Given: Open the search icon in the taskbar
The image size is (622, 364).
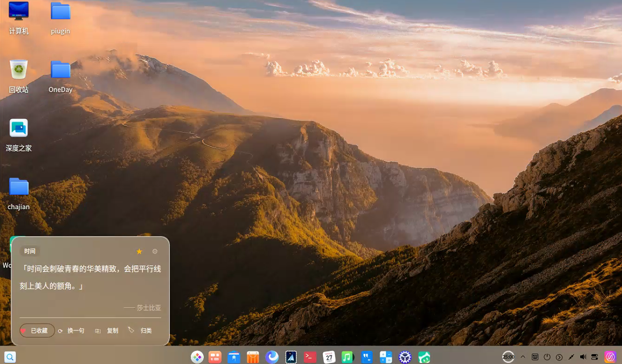Looking at the screenshot, I should [10, 357].
